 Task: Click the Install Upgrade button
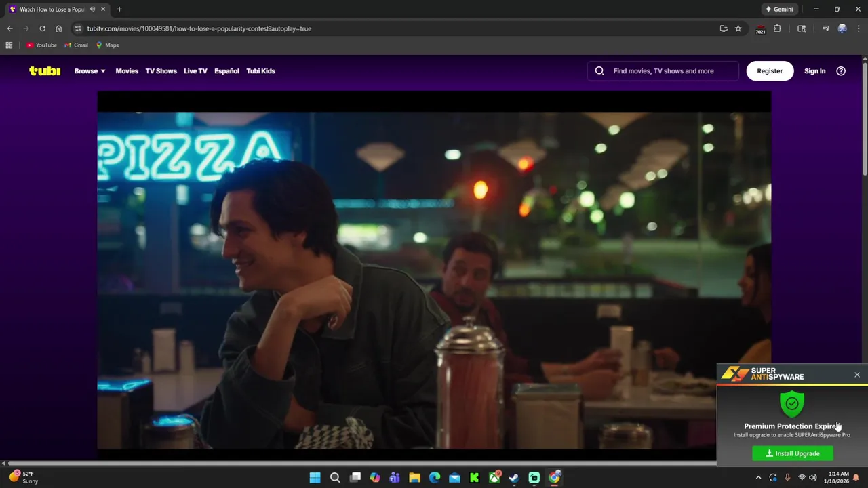coord(793,453)
